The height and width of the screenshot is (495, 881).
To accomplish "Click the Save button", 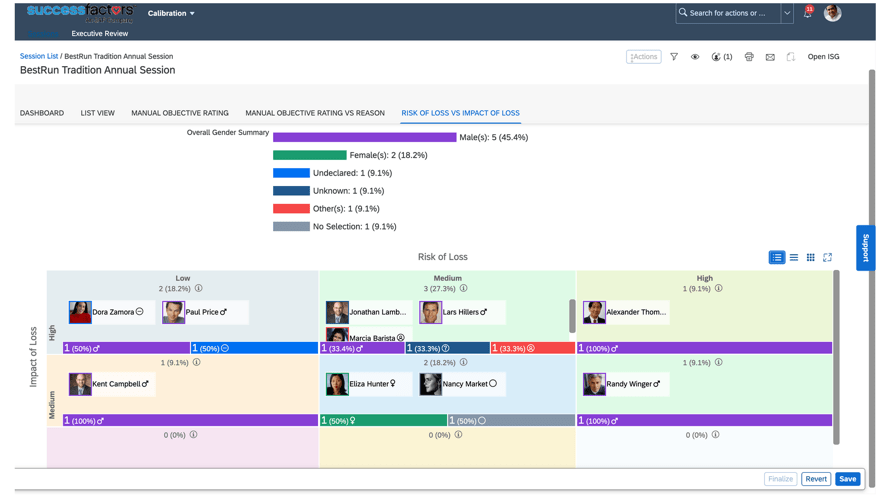I will [x=847, y=479].
